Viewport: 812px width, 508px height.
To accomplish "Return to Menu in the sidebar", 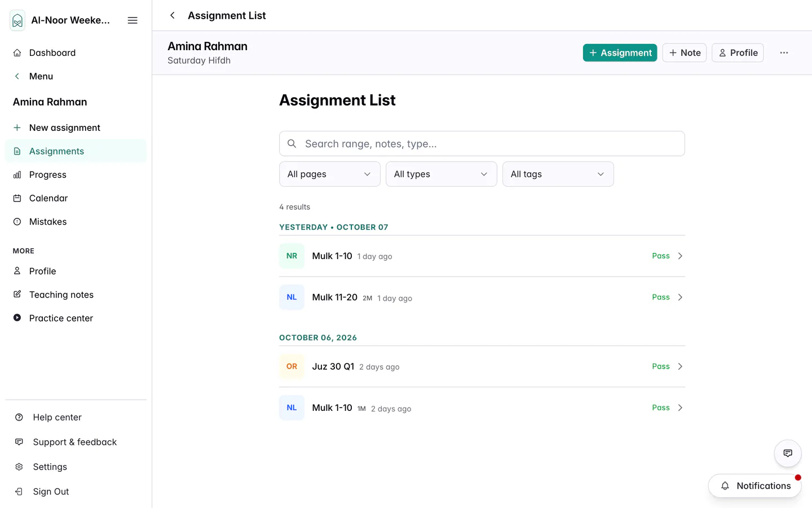I will click(76, 76).
